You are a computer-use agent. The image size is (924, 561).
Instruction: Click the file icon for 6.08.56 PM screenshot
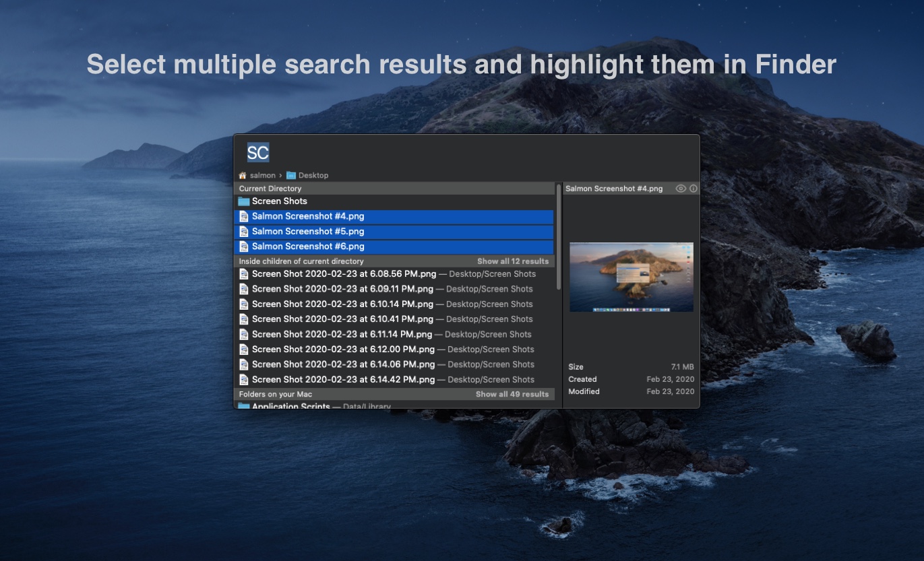[x=244, y=274]
